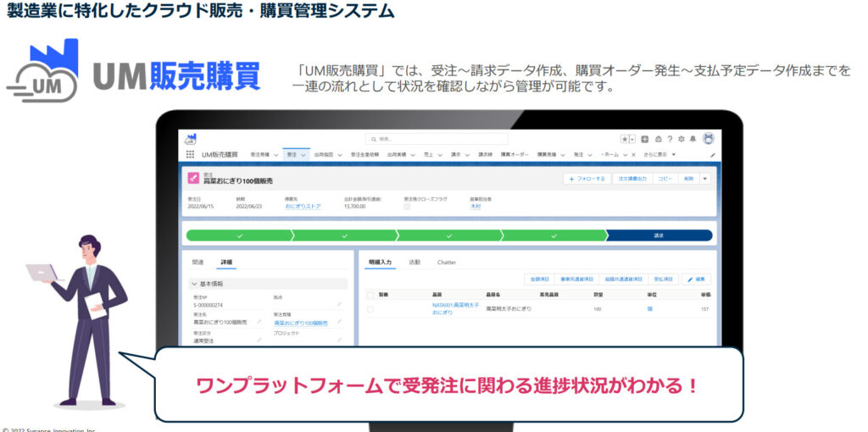Click pencil icon beside 受注見積 field
This screenshot has height=432, width=868.
(x=339, y=322)
